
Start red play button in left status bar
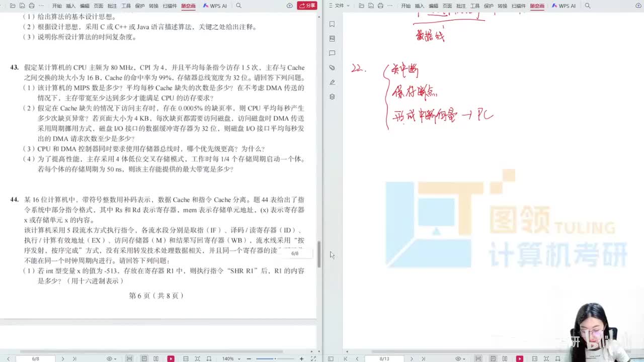171,358
